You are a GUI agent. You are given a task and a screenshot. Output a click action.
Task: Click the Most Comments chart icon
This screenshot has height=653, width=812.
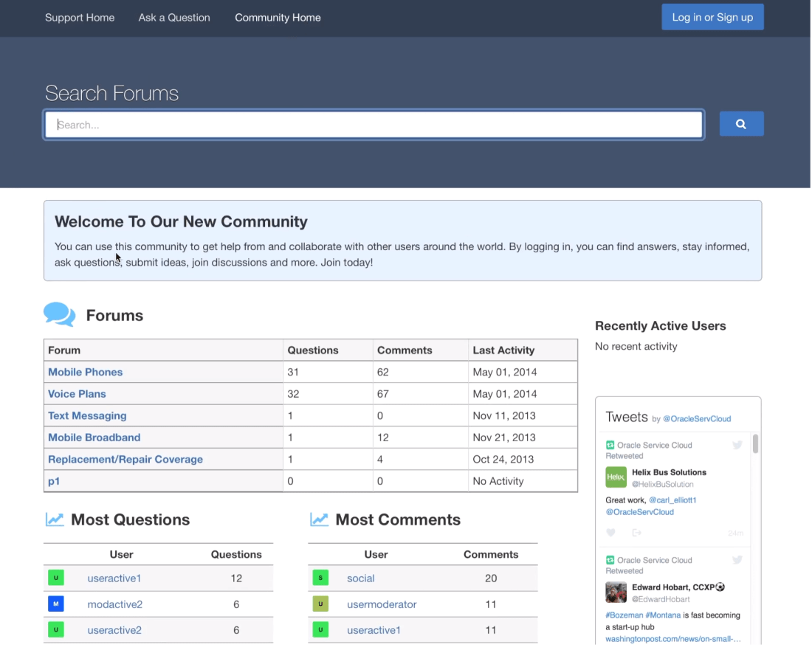[319, 519]
